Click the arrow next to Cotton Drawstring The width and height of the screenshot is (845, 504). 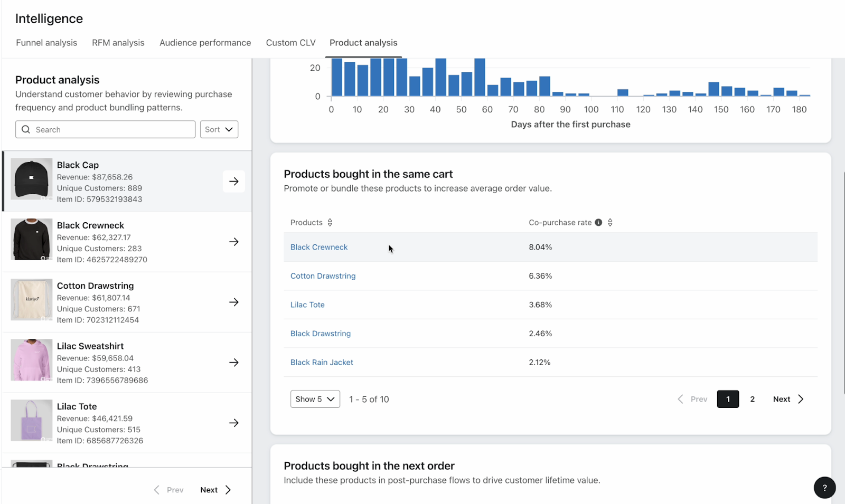pos(234,302)
